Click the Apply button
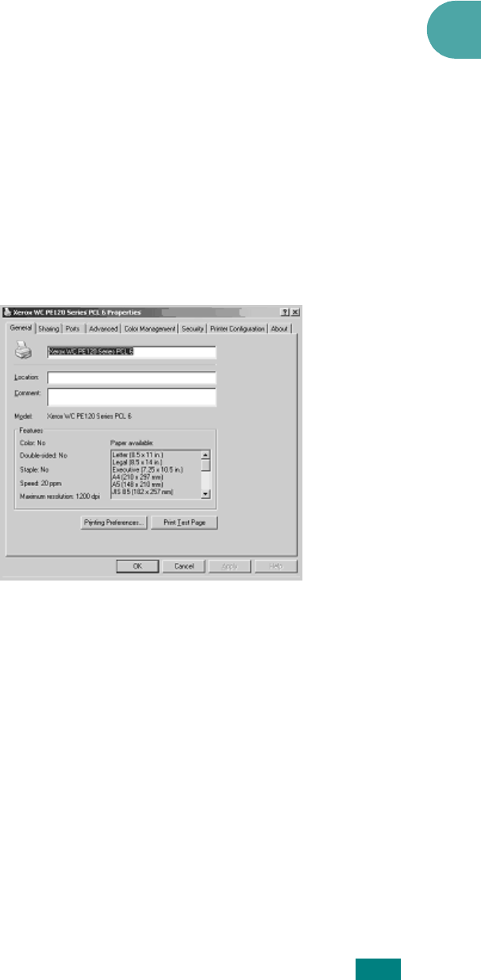Image resolution: width=481 pixels, height=980 pixels. pos(230,566)
